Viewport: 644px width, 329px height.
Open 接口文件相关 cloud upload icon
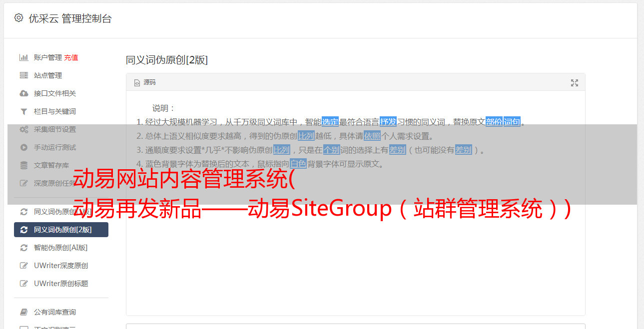click(23, 93)
